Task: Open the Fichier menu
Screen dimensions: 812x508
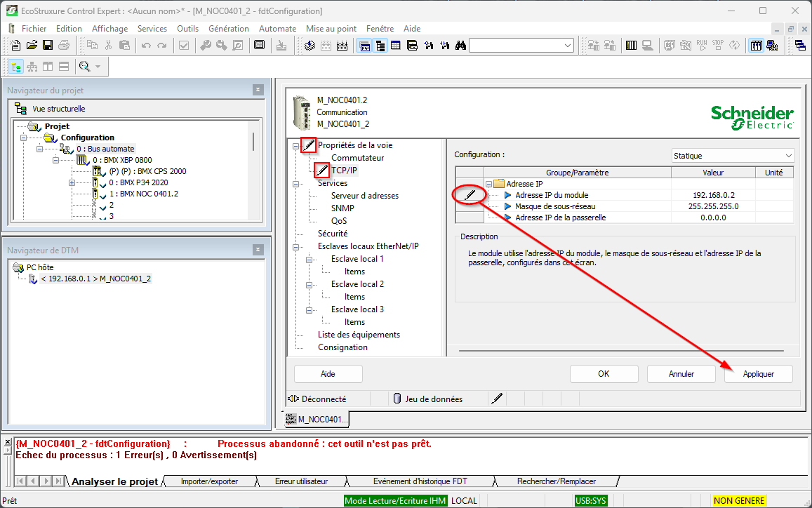Action: 34,29
